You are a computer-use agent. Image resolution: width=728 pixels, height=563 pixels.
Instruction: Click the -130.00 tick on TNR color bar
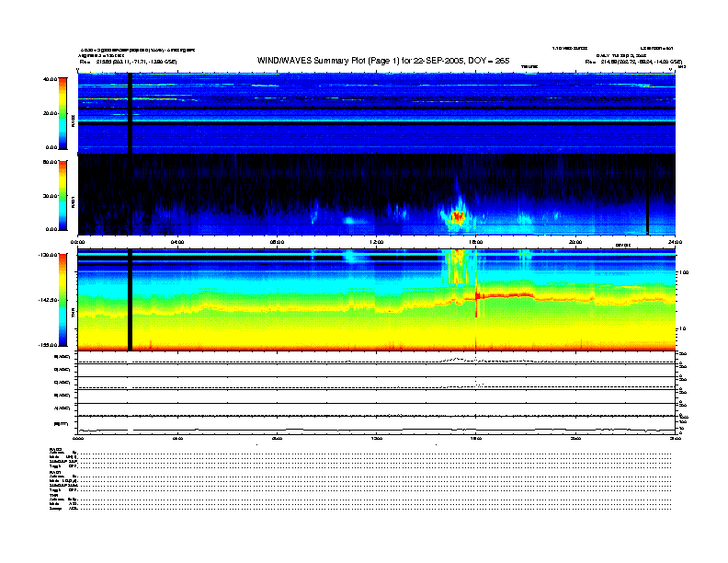tap(48, 255)
